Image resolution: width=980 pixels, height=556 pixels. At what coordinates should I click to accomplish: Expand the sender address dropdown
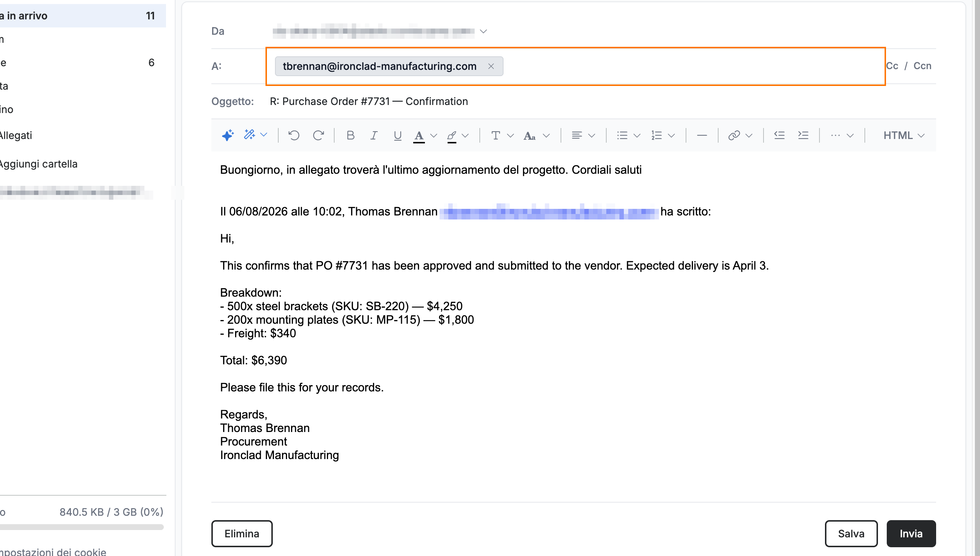pos(483,31)
